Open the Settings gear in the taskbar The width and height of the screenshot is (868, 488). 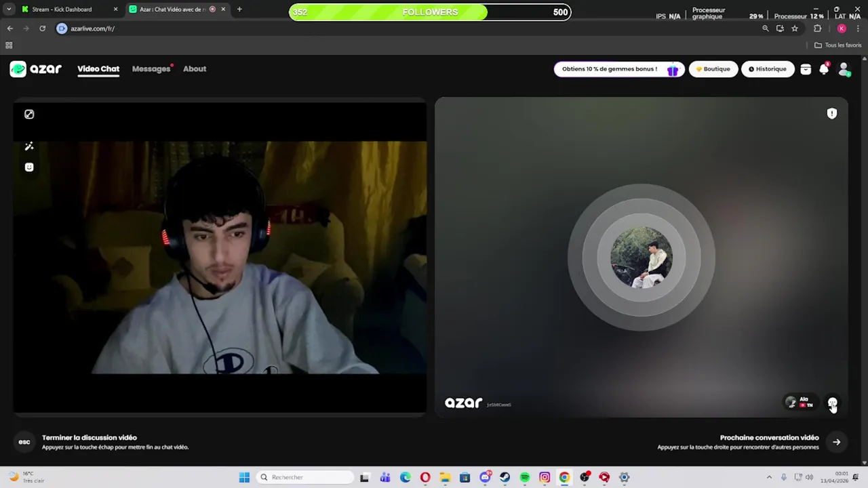pyautogui.click(x=625, y=477)
